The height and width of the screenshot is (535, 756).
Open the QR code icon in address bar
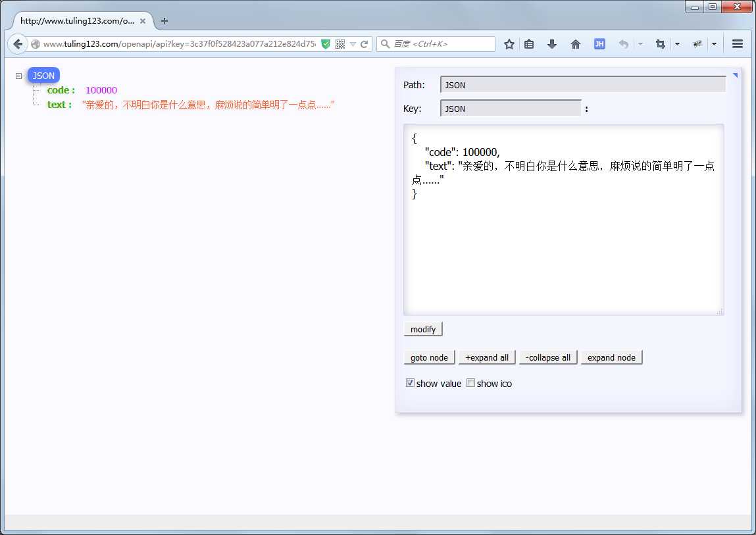tap(340, 44)
